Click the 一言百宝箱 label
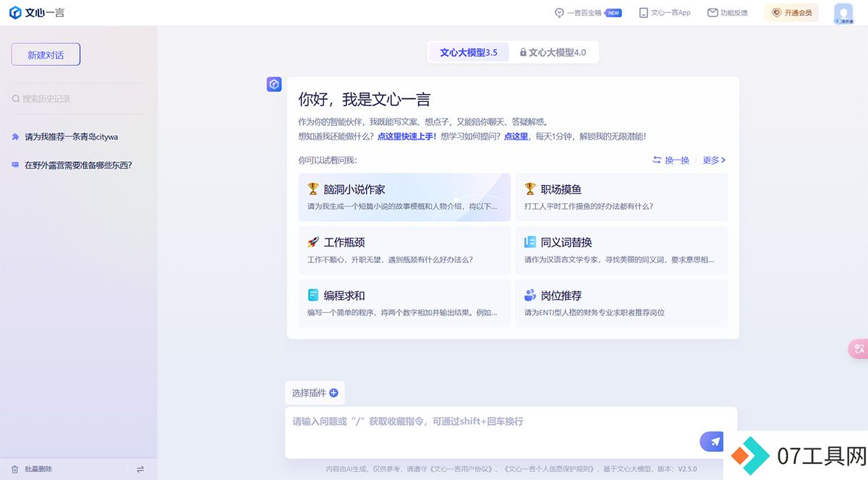The image size is (868, 480). (584, 13)
